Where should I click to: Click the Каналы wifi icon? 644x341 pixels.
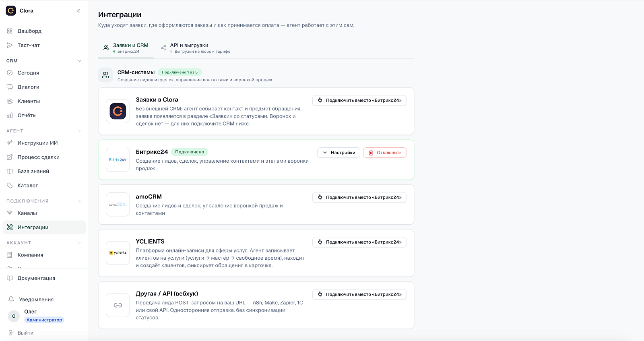[x=10, y=213]
